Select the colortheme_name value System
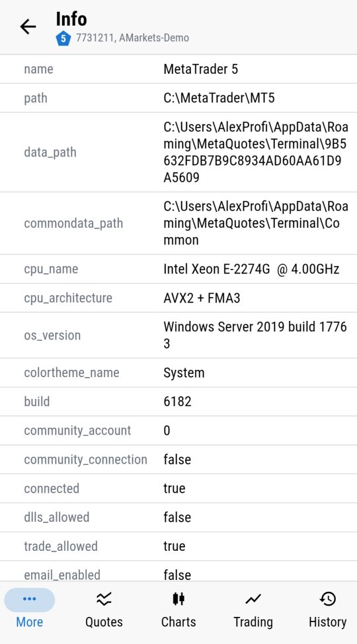357x644 pixels. 184,373
